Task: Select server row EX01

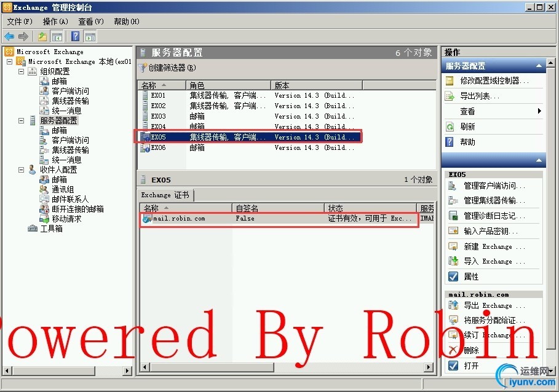Action: click(249, 95)
